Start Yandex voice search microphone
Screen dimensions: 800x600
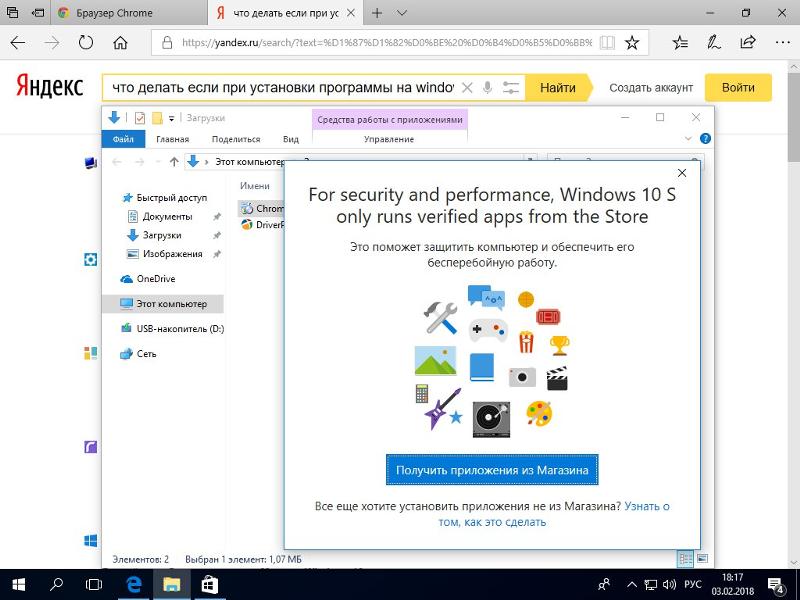[488, 88]
